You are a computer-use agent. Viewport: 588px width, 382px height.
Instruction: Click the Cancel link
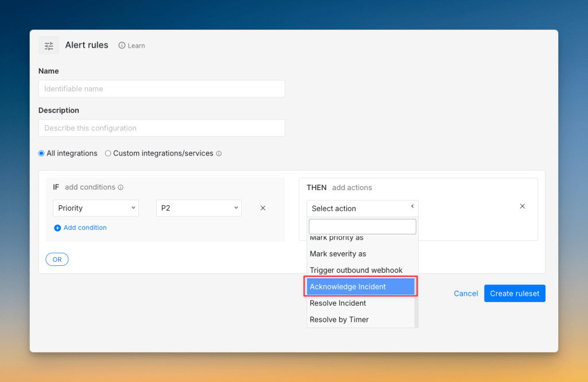(x=465, y=293)
